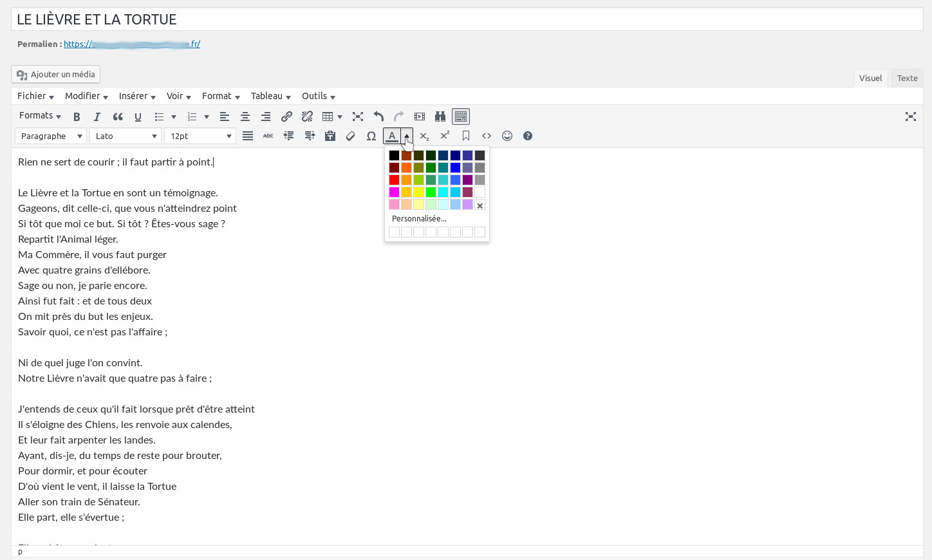Viewport: 932px width, 560px height.
Task: Open the permalink URL
Action: point(132,44)
